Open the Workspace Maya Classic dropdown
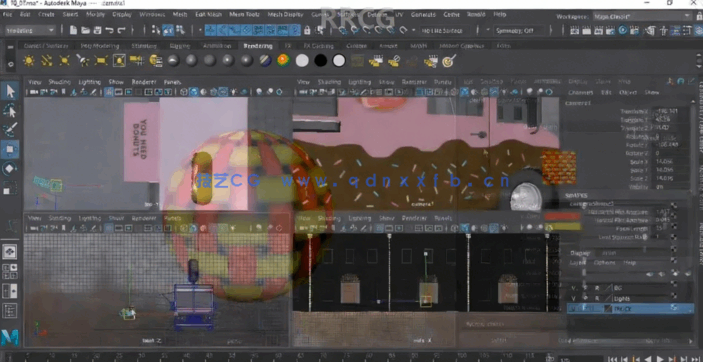This screenshot has width=703, height=362. tap(642, 16)
